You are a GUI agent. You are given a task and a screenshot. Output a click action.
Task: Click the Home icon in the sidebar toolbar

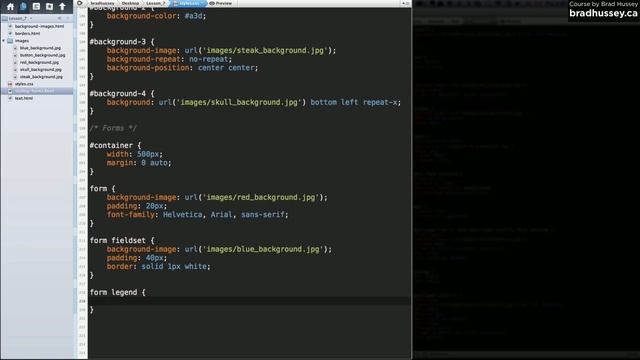10,7
